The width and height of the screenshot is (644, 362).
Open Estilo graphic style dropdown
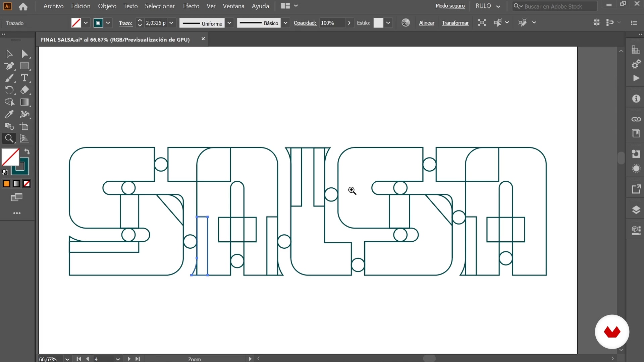(388, 23)
